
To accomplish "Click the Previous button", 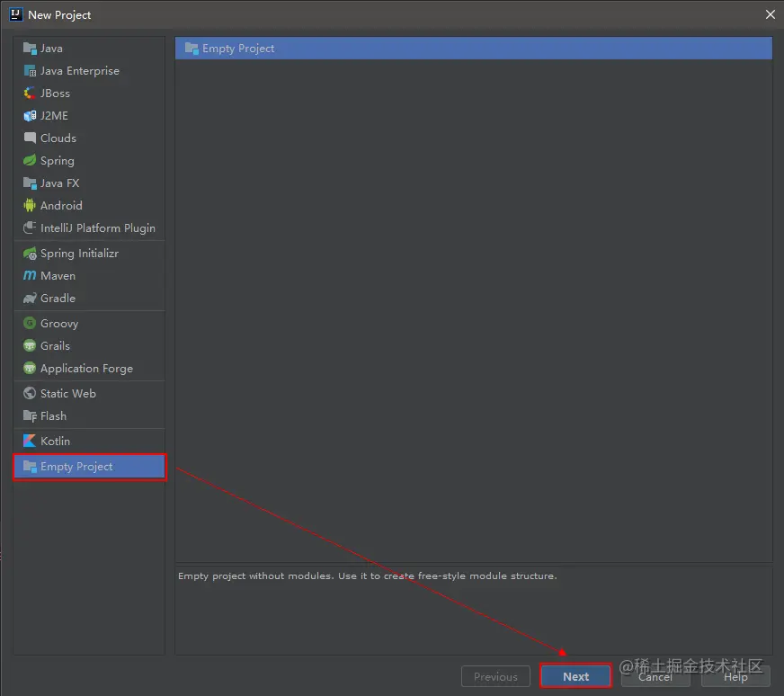I will pyautogui.click(x=495, y=676).
